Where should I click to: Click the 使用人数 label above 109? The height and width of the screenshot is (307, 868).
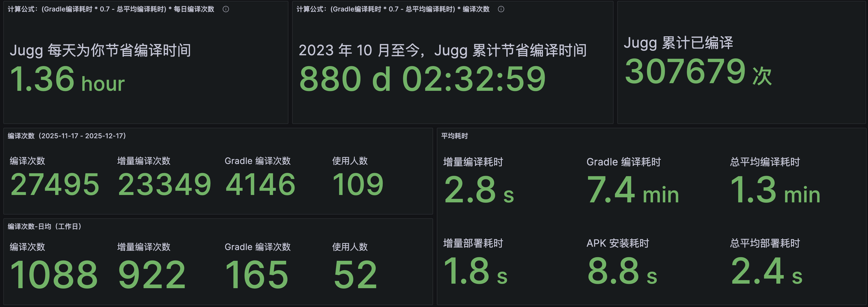pos(350,161)
